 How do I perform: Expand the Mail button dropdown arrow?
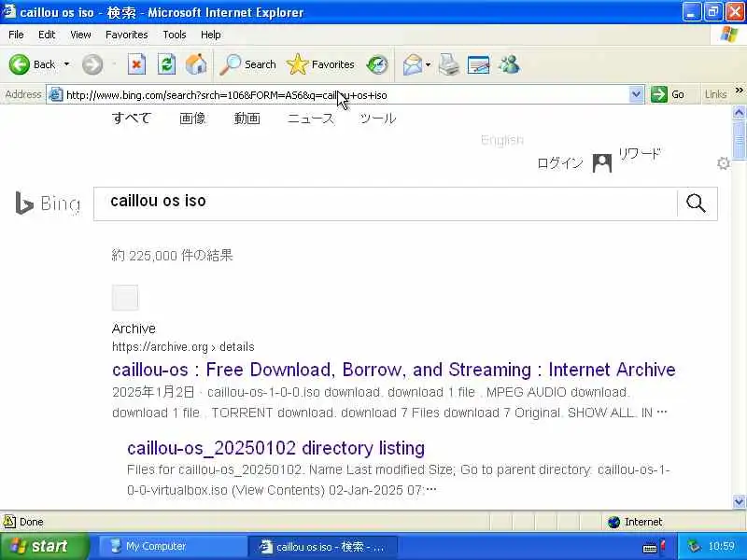pyautogui.click(x=428, y=64)
